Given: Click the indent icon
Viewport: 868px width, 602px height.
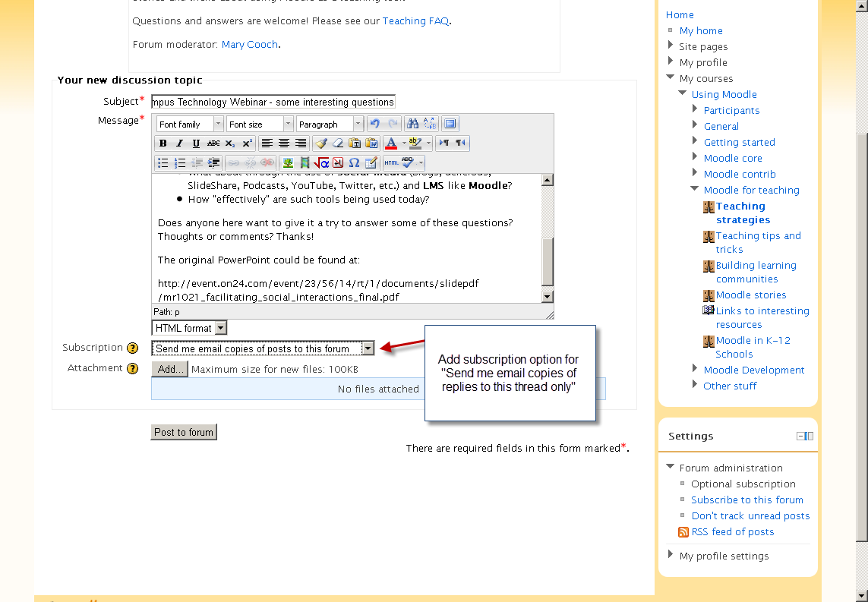Looking at the screenshot, I should click(x=213, y=162).
